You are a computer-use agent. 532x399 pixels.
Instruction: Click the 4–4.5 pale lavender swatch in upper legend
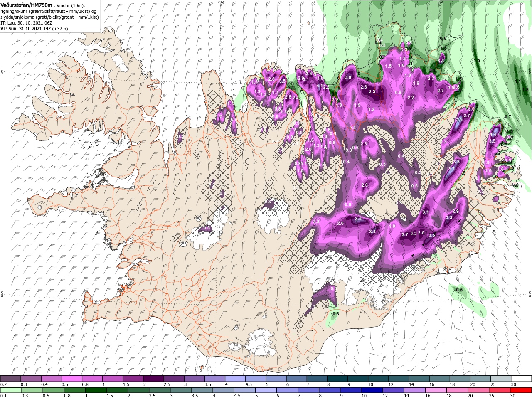234,379
